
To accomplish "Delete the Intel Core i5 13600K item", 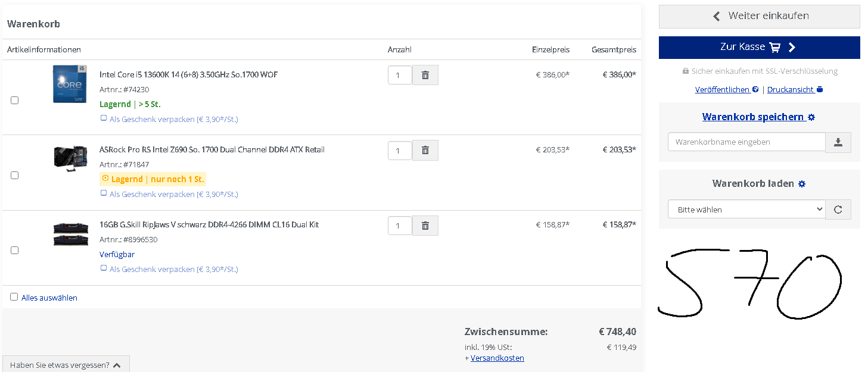I will [x=425, y=76].
